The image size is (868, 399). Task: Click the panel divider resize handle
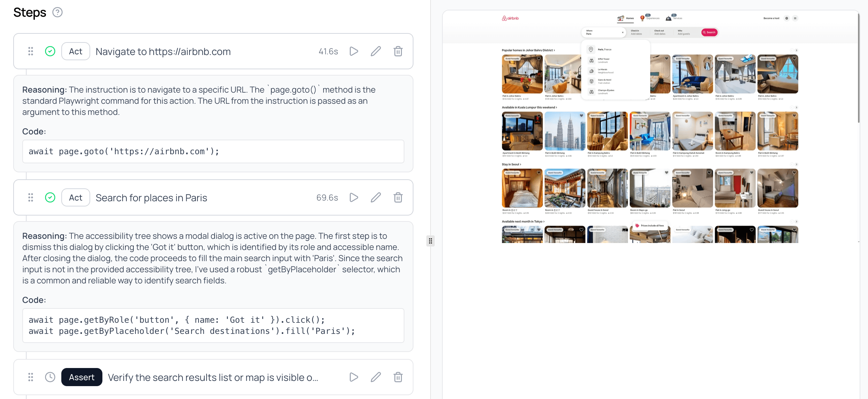click(x=431, y=241)
